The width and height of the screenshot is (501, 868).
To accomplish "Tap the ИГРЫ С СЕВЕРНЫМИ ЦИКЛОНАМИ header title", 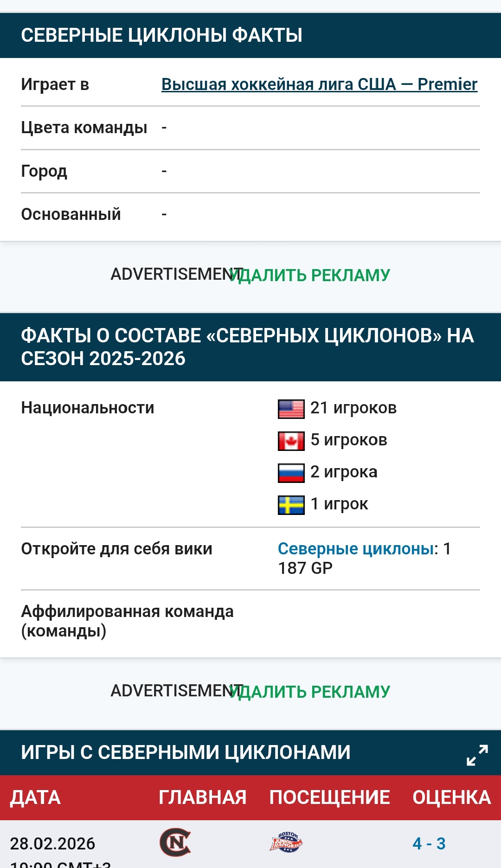I will [x=186, y=752].
